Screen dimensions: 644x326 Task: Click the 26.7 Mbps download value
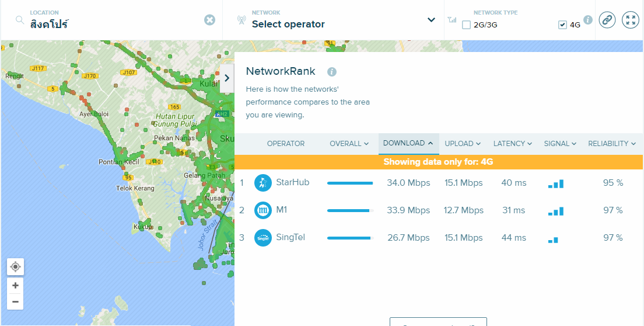(x=409, y=238)
